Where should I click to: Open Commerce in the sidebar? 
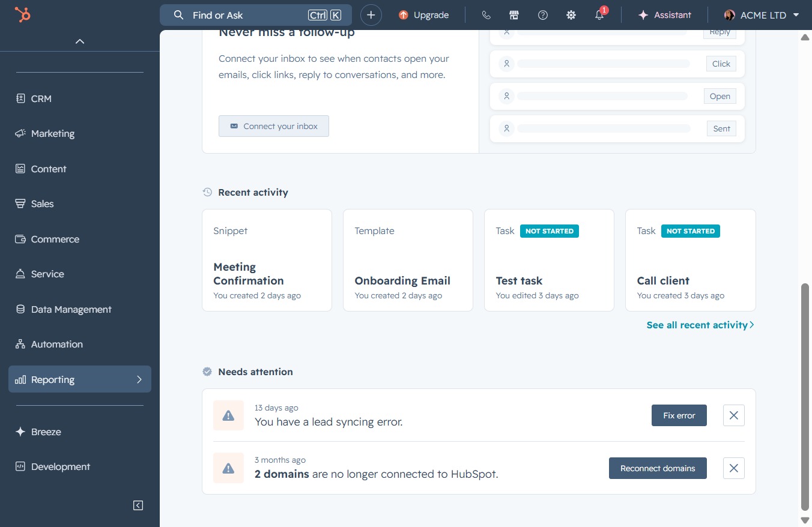click(80, 239)
